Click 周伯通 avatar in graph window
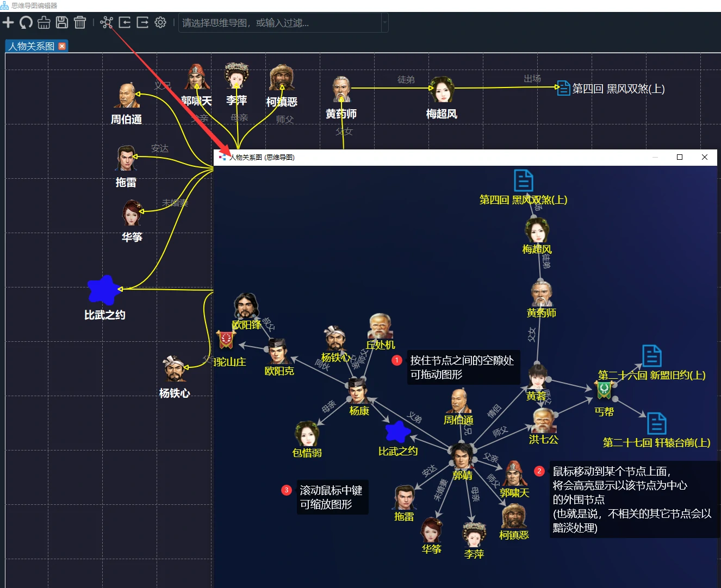 [x=458, y=401]
